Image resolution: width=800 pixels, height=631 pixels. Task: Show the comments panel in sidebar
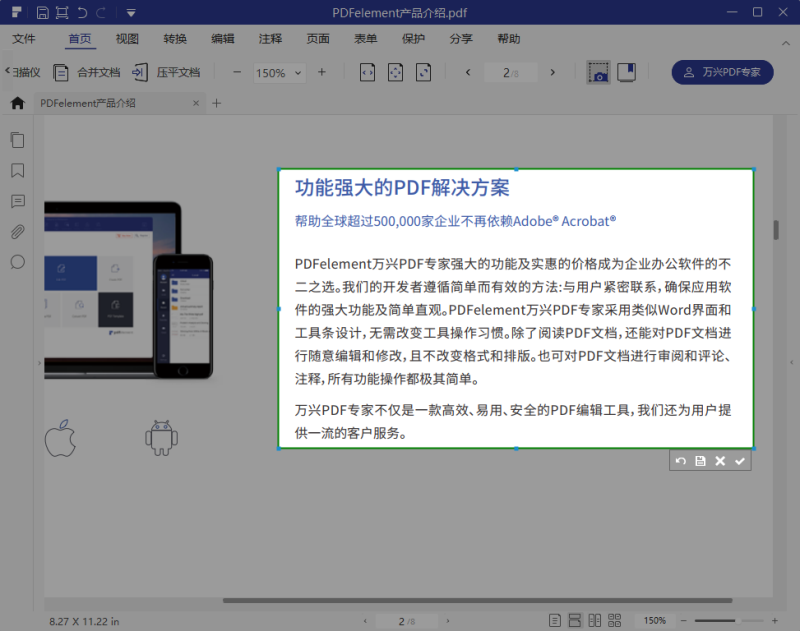17,202
